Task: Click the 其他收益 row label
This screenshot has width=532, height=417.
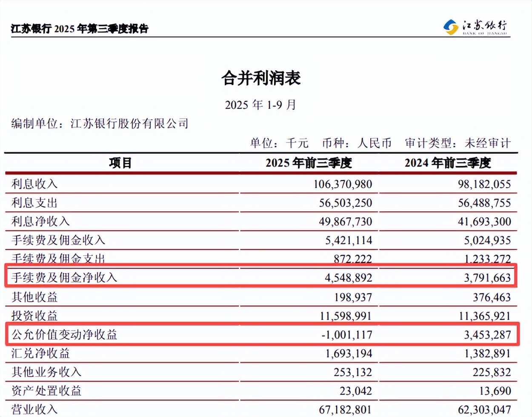Action: 34,297
